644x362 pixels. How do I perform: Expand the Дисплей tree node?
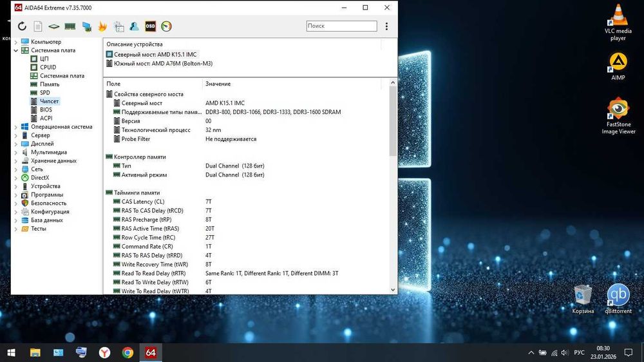coord(15,144)
